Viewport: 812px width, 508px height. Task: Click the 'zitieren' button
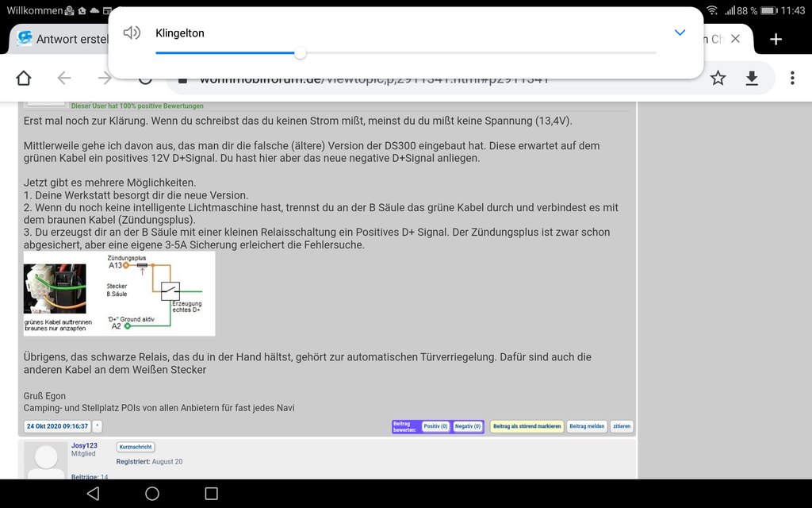(x=622, y=426)
